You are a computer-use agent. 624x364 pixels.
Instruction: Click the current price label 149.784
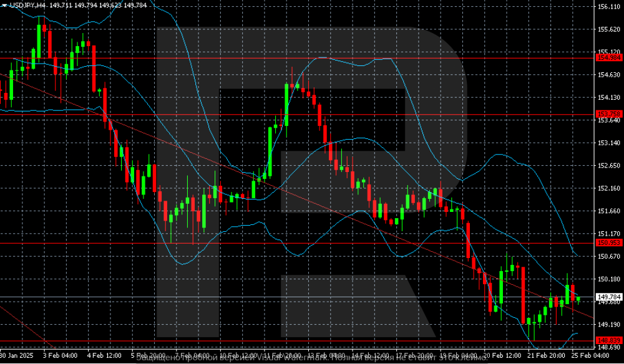tap(608, 297)
